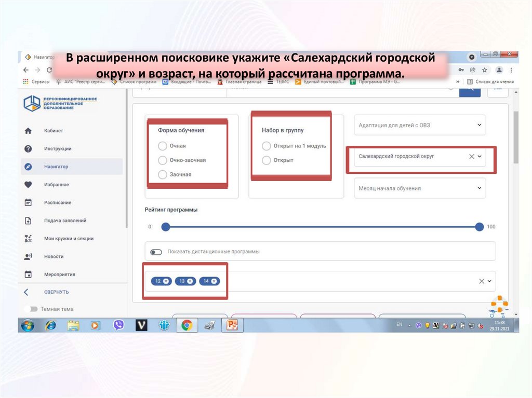
Task: Select Открыт на 1 модуль option
Action: click(x=267, y=146)
